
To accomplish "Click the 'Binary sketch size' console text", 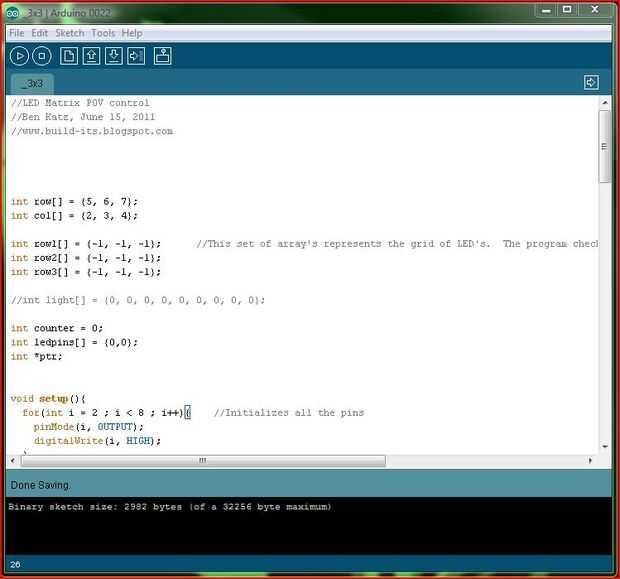I will tap(169, 507).
